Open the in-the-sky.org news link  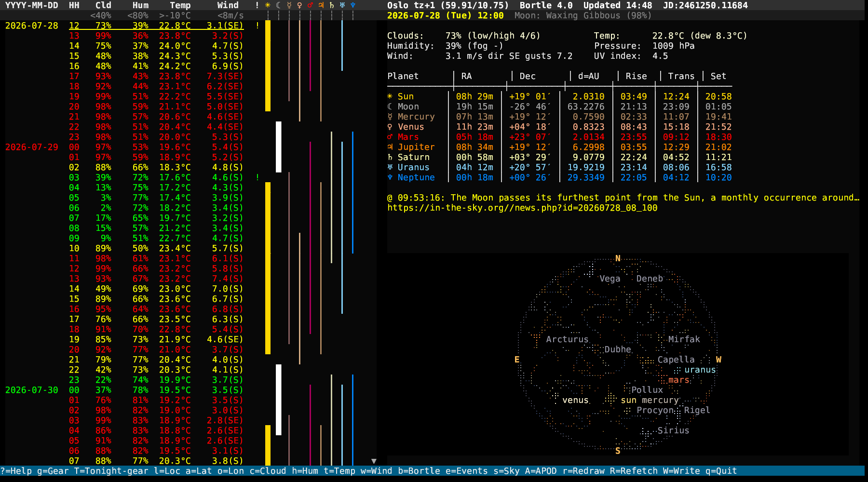click(x=522, y=208)
